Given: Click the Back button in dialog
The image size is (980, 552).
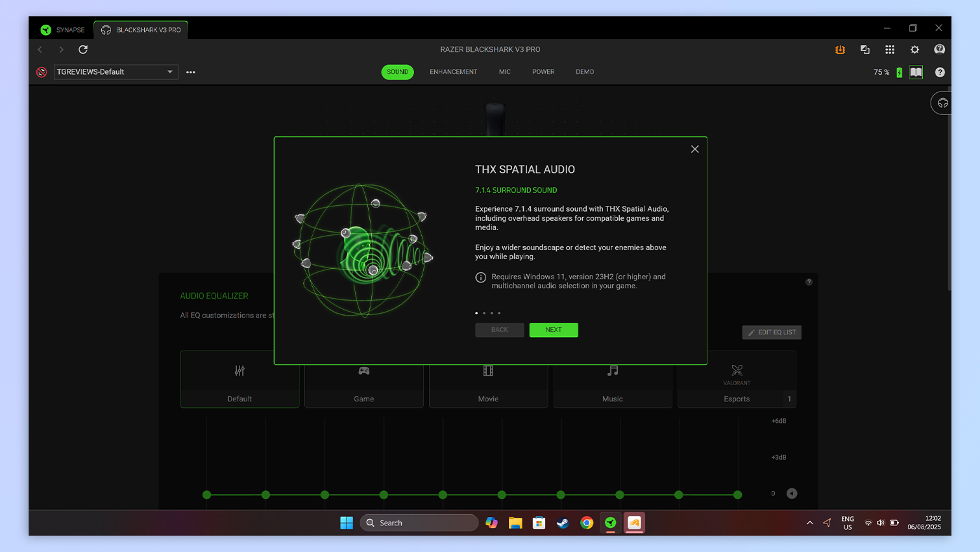Looking at the screenshot, I should coord(500,330).
